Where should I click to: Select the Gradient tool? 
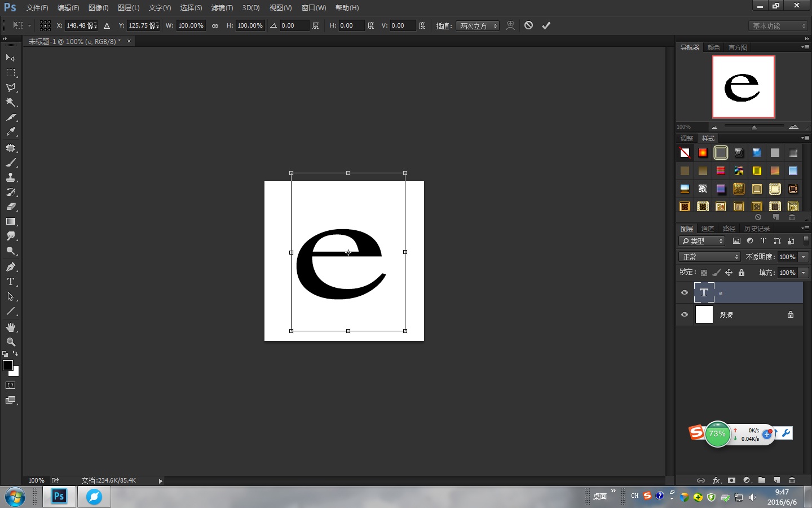(x=11, y=221)
